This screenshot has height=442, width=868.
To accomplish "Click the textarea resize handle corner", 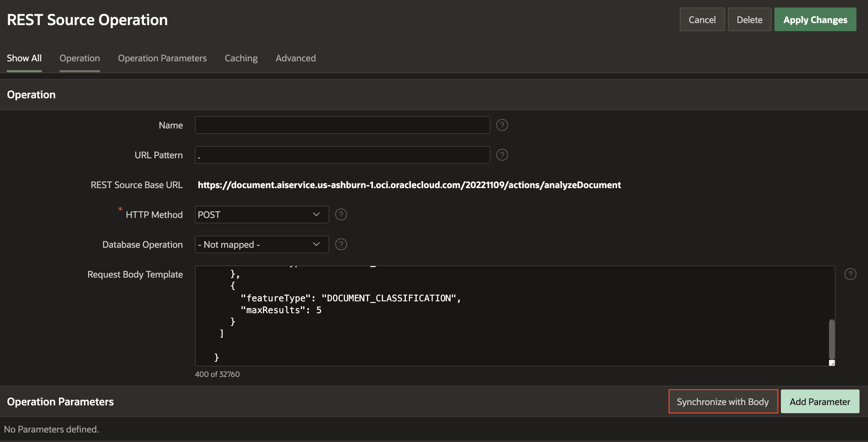I will click(832, 363).
